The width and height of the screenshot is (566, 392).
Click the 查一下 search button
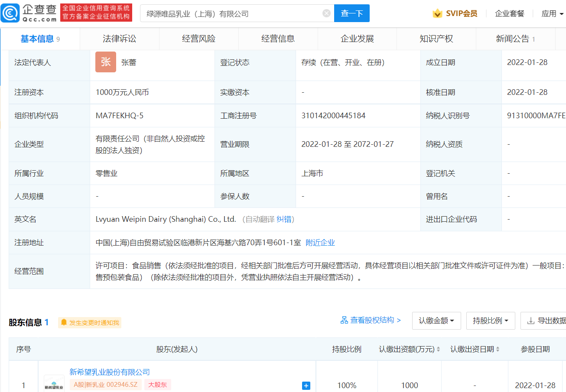pos(352,13)
